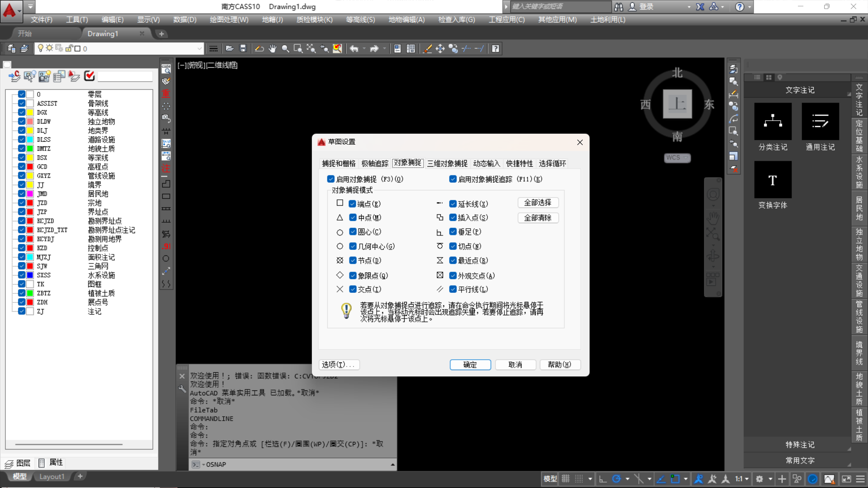This screenshot has width=868, height=488.
Task: Open the 等高线(S) menu
Action: click(360, 20)
